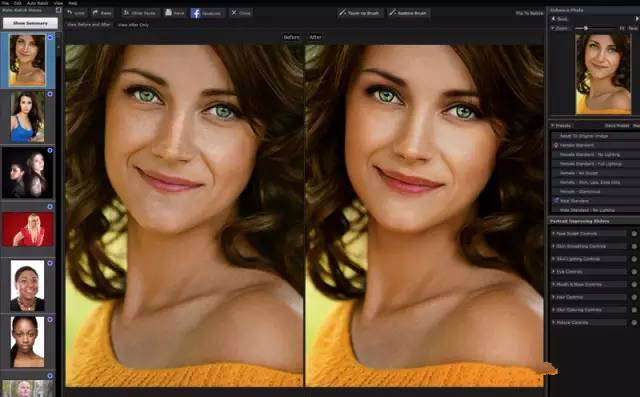
Task: Open the Auto Batch menu
Action: coord(37,3)
